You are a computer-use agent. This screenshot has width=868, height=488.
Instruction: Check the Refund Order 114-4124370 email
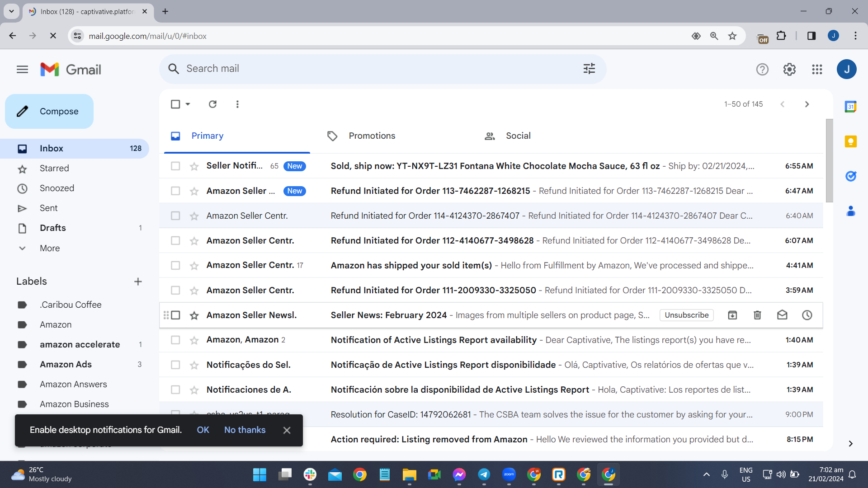point(175,216)
